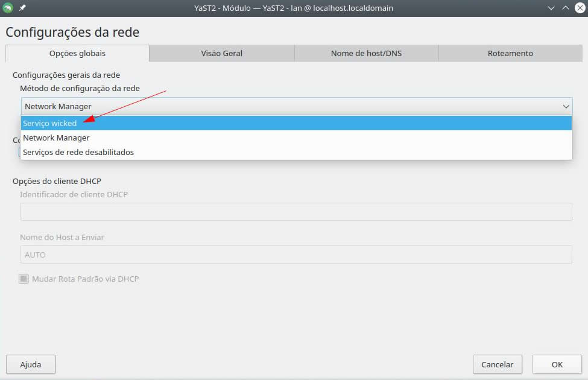Image resolution: width=588 pixels, height=380 pixels.
Task: Maximize the YaST2 window
Action: tap(565, 8)
